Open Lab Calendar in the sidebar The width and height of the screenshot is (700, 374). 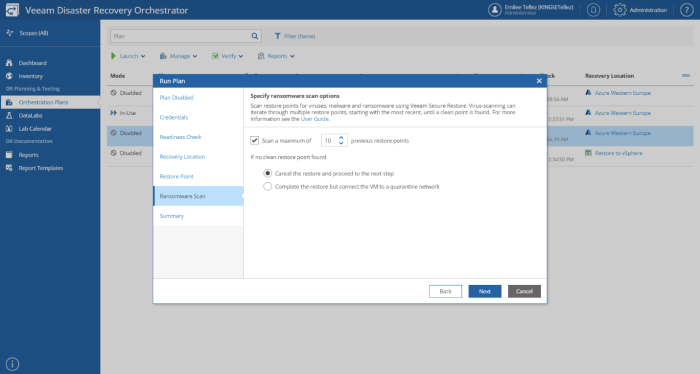point(35,129)
